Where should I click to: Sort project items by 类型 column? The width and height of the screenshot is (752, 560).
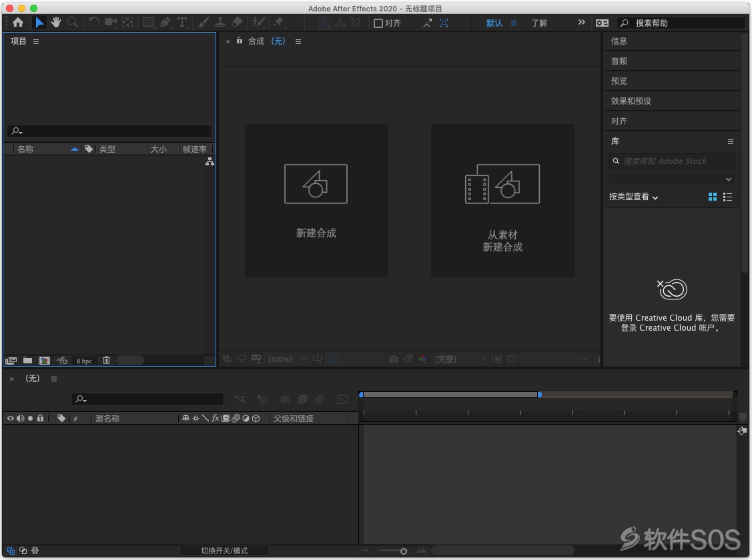[x=107, y=149]
